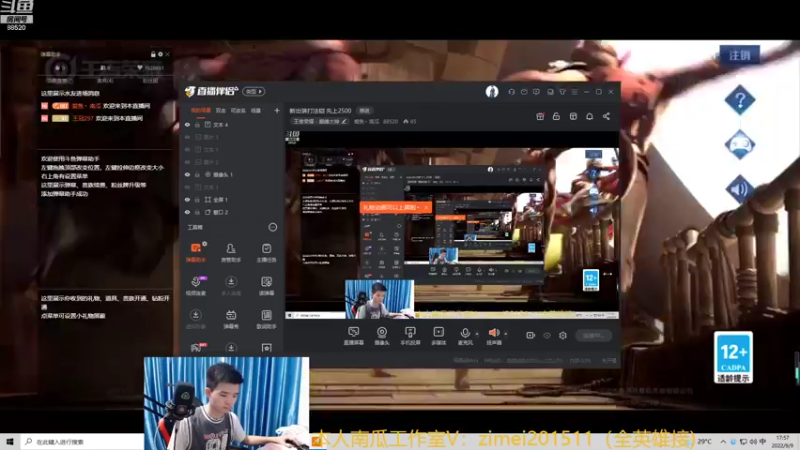Open the headset support icon in title bar
Image resolution: width=800 pixels, height=450 pixels.
511,92
